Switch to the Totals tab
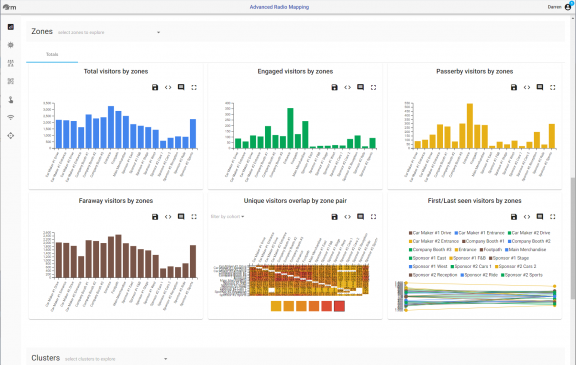Viewport: 576px width, 365px height. click(x=52, y=54)
